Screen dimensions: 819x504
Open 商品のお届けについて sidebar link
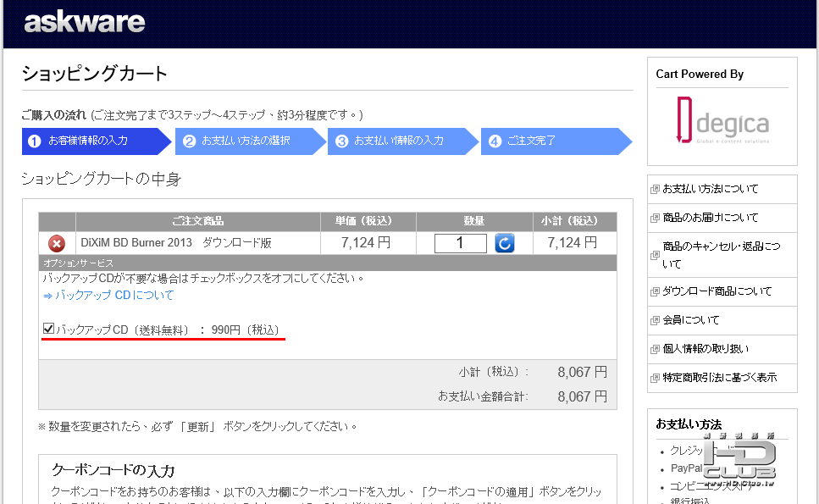[711, 217]
